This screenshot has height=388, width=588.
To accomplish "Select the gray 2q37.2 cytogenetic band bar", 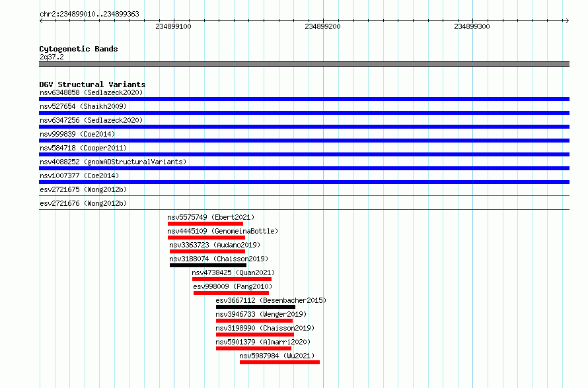I will coord(304,64).
